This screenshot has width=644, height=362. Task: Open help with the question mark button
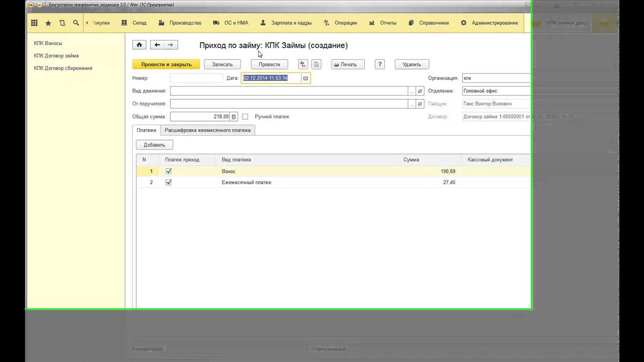click(380, 64)
